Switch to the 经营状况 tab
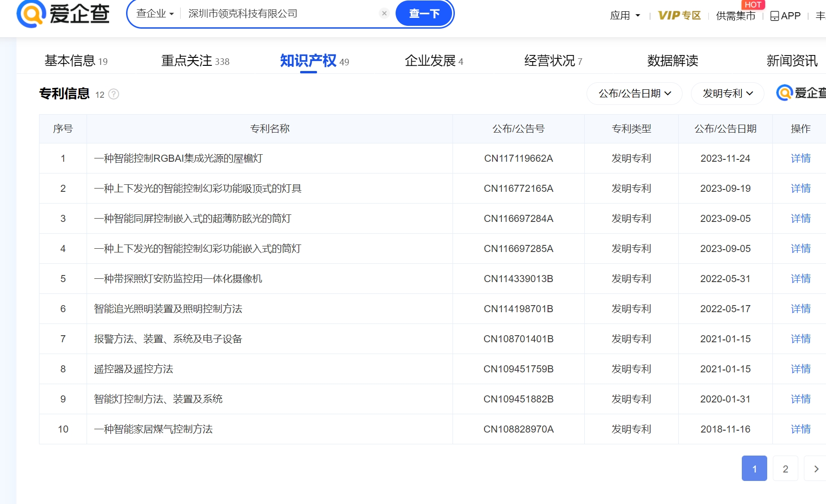The width and height of the screenshot is (826, 504). [553, 61]
